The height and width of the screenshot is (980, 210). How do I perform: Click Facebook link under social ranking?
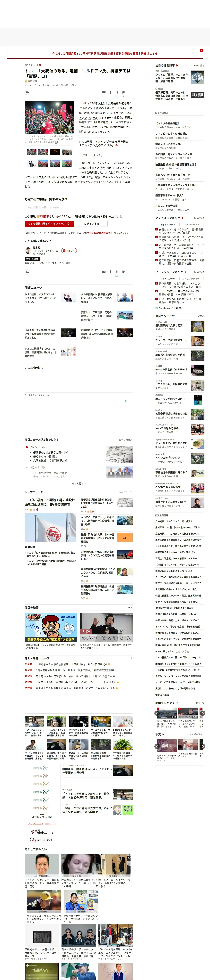pos(164,308)
